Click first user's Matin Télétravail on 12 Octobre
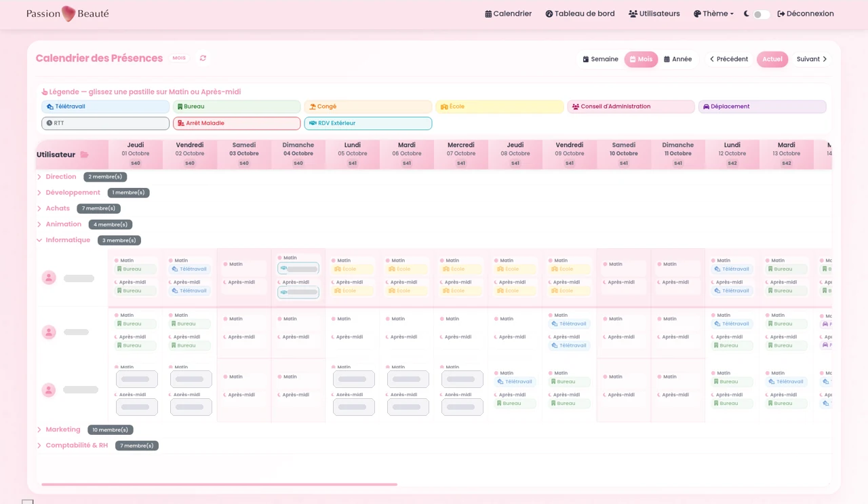This screenshot has height=504, width=868. [x=732, y=269]
